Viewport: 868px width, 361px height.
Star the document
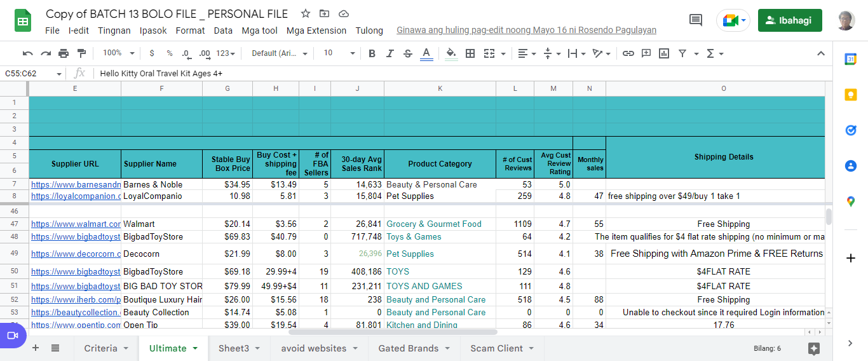tap(306, 13)
